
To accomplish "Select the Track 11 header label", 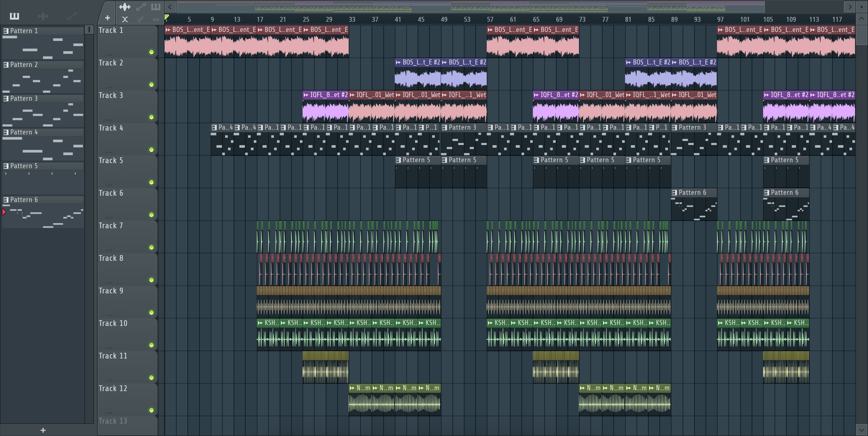I will [x=113, y=356].
